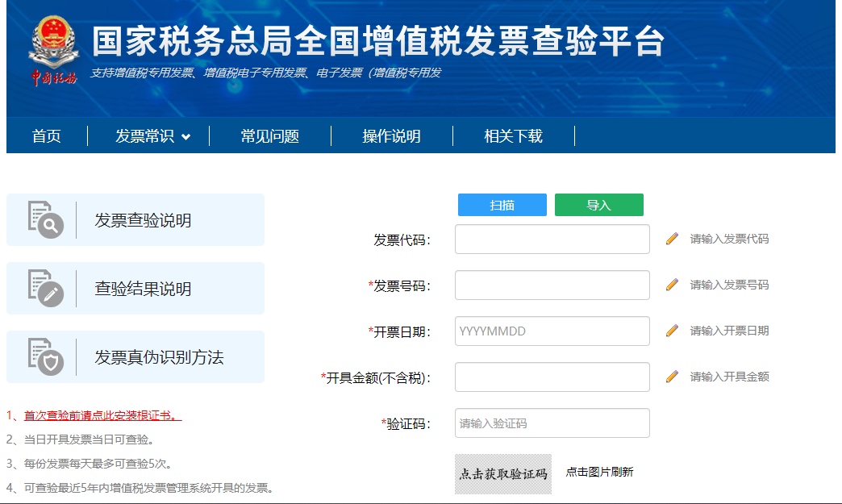The width and height of the screenshot is (842, 504).
Task: Open 相关下载 navigation item
Action: pyautogui.click(x=514, y=135)
